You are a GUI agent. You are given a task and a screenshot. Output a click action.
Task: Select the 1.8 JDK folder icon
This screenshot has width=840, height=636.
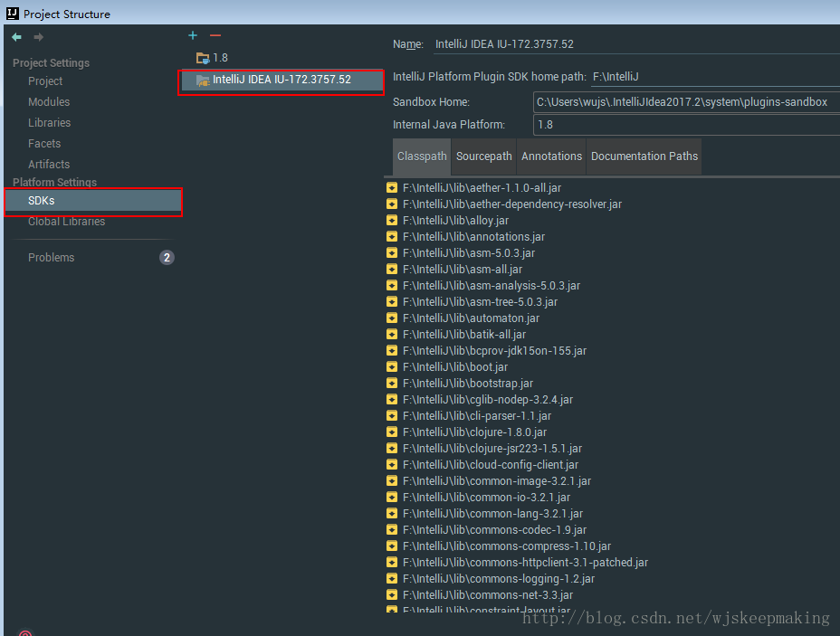click(203, 58)
